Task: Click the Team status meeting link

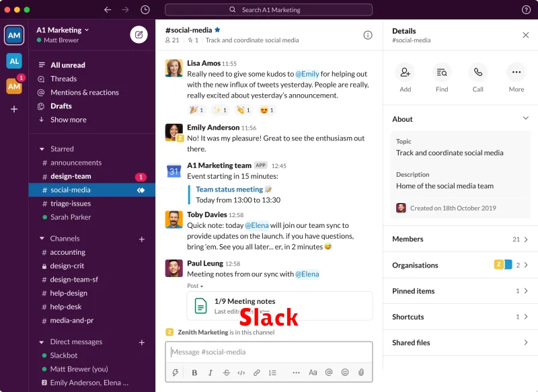Action: tap(229, 190)
